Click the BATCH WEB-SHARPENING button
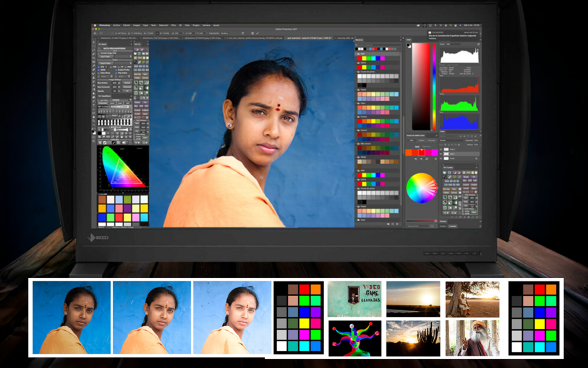The width and height of the screenshot is (588, 368). tap(115, 49)
